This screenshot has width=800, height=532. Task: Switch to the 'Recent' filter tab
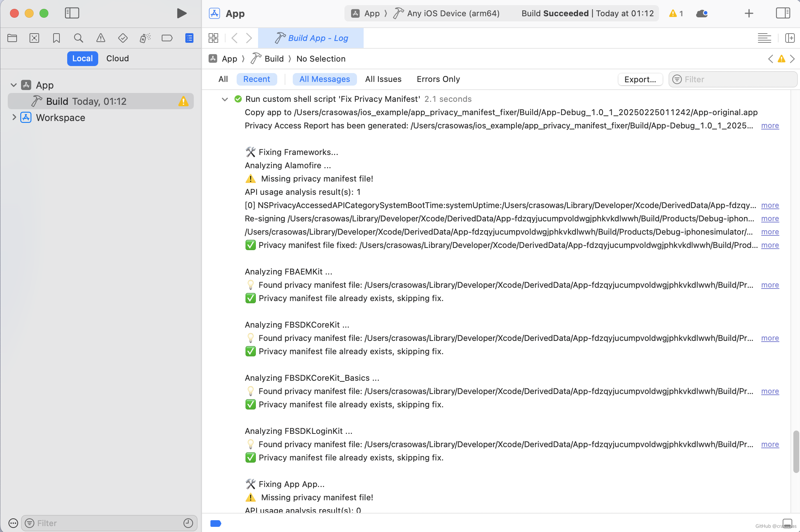(257, 79)
